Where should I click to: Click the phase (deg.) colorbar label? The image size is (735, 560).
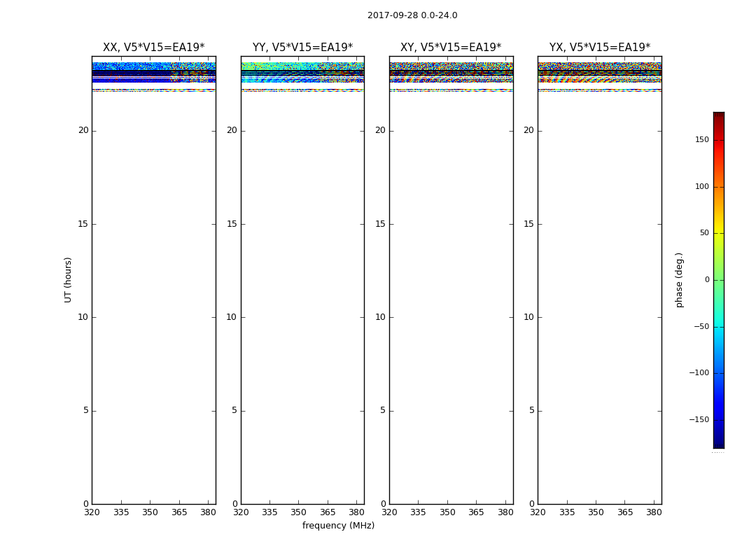679,280
